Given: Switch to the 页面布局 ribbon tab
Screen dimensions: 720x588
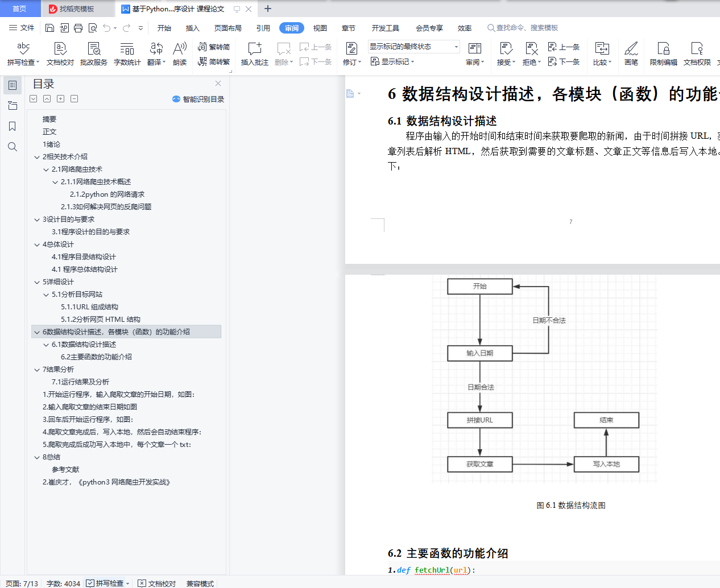Looking at the screenshot, I should pyautogui.click(x=228, y=28).
